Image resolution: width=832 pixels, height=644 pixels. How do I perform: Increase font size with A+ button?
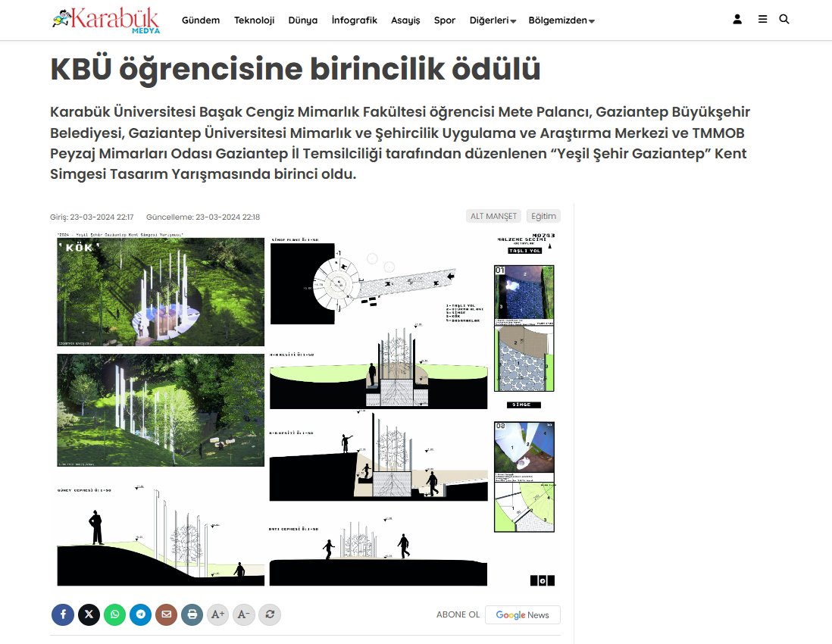(217, 614)
